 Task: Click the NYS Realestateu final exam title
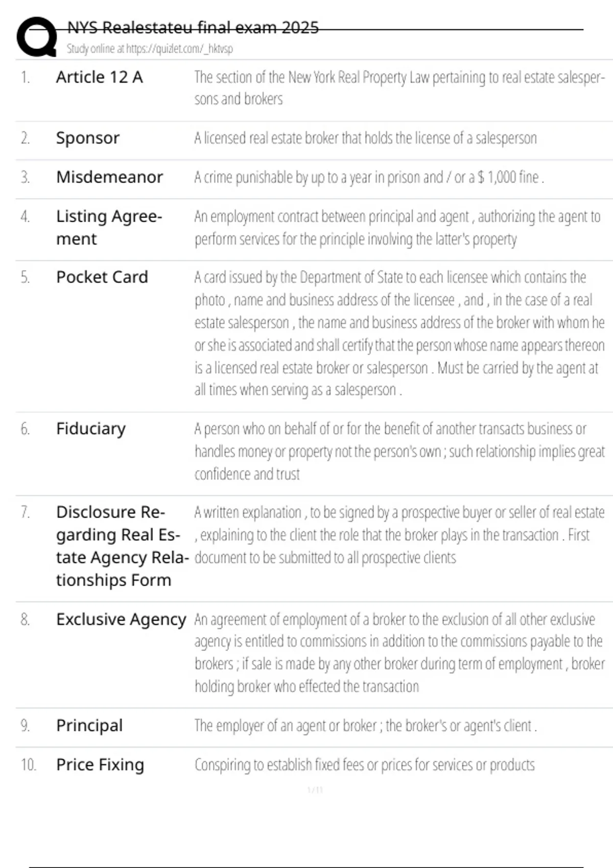point(193,28)
